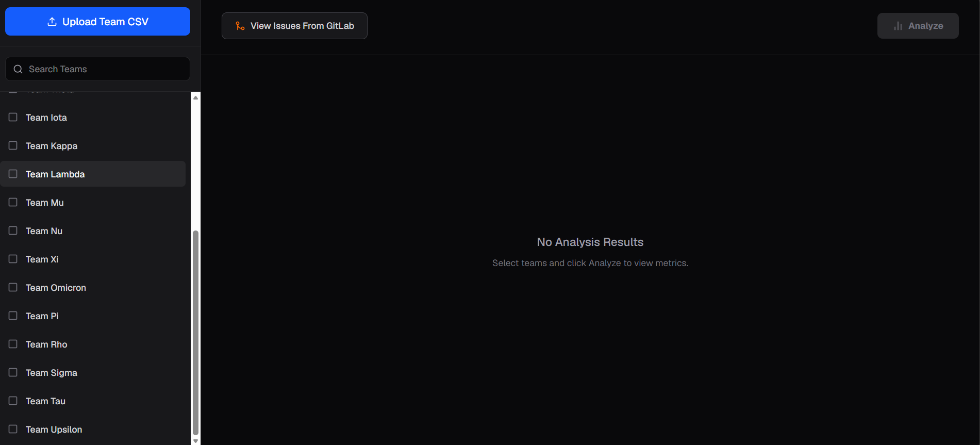The image size is (980, 445).
Task: Toggle the Team Tau checkbox
Action: pyautogui.click(x=13, y=401)
